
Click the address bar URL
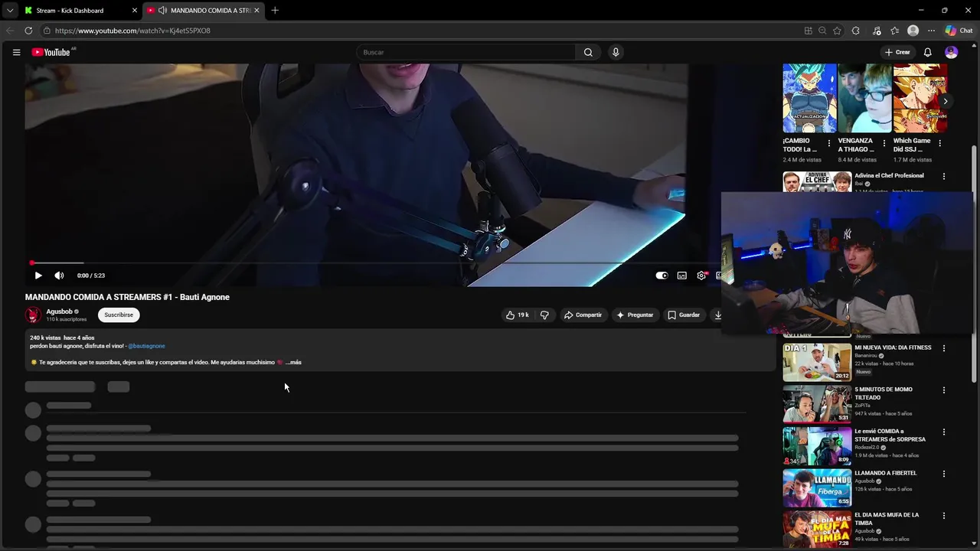[x=132, y=31]
